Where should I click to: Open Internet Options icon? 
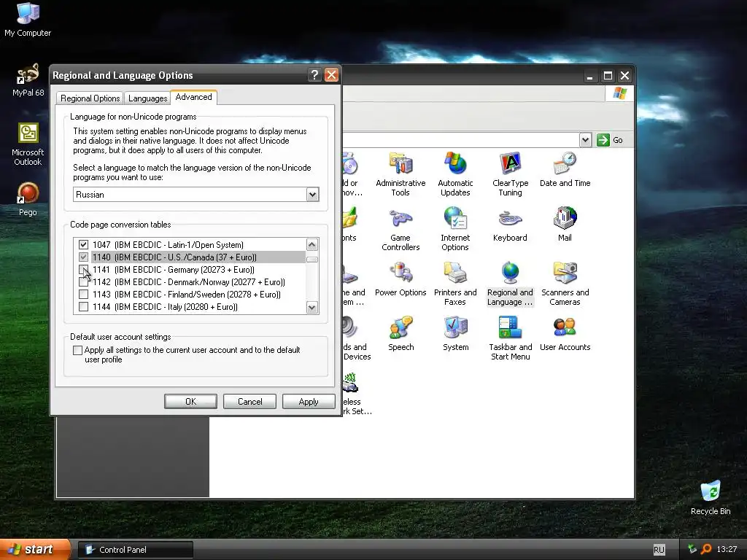point(455,229)
